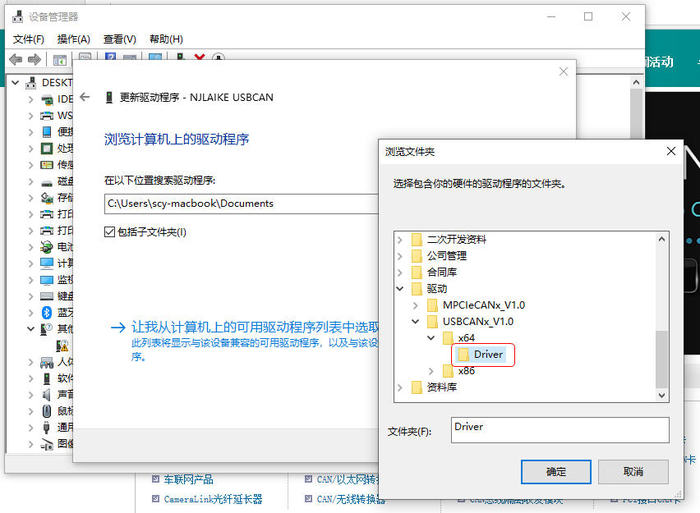Open the 查看(V) menu

(x=120, y=39)
